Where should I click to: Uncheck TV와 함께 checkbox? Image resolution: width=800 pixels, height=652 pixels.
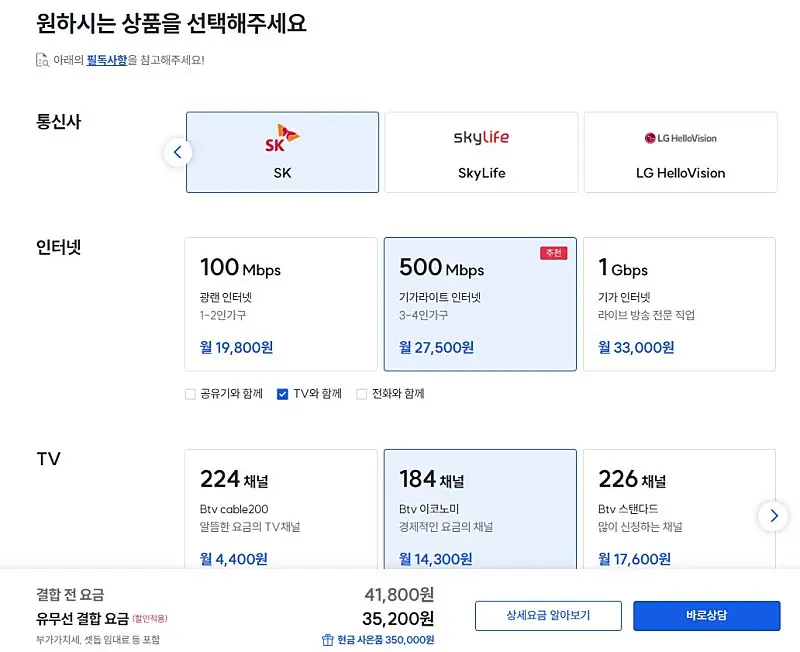click(282, 394)
